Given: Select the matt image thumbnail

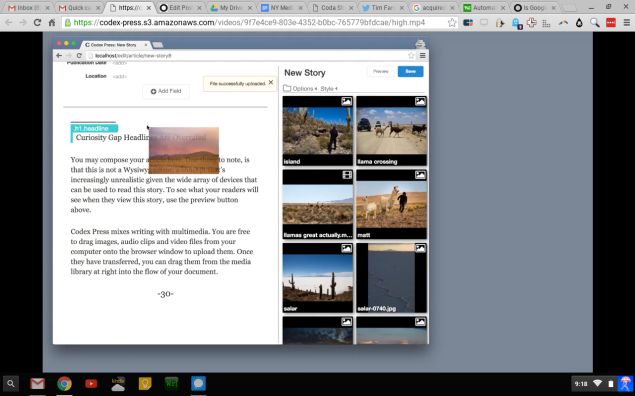Looking at the screenshot, I should click(x=392, y=204).
